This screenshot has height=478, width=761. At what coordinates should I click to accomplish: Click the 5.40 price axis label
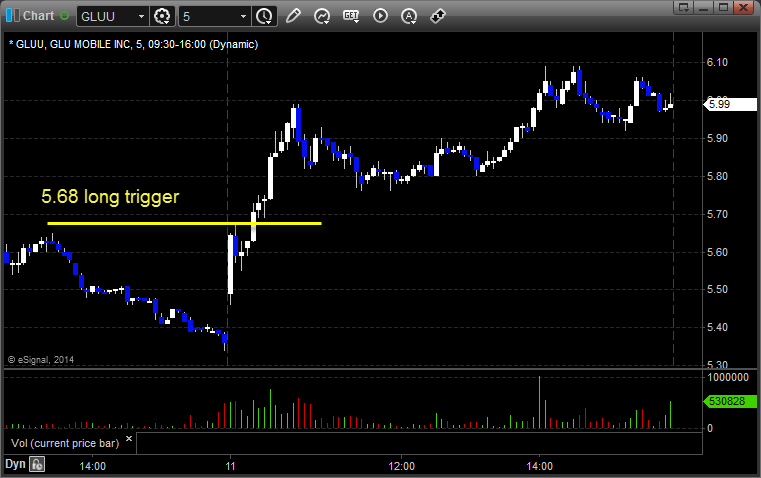(717, 327)
